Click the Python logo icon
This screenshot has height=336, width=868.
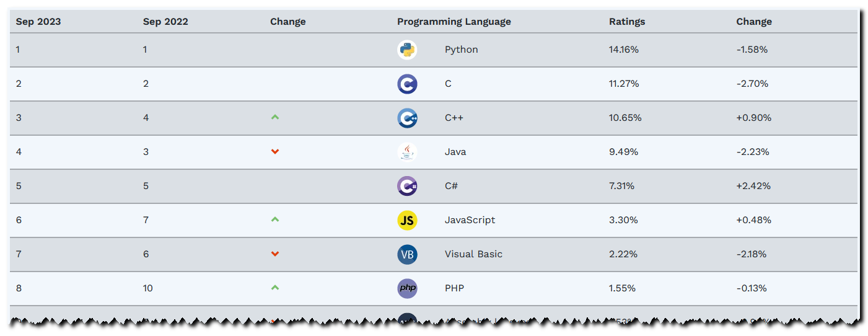(407, 50)
